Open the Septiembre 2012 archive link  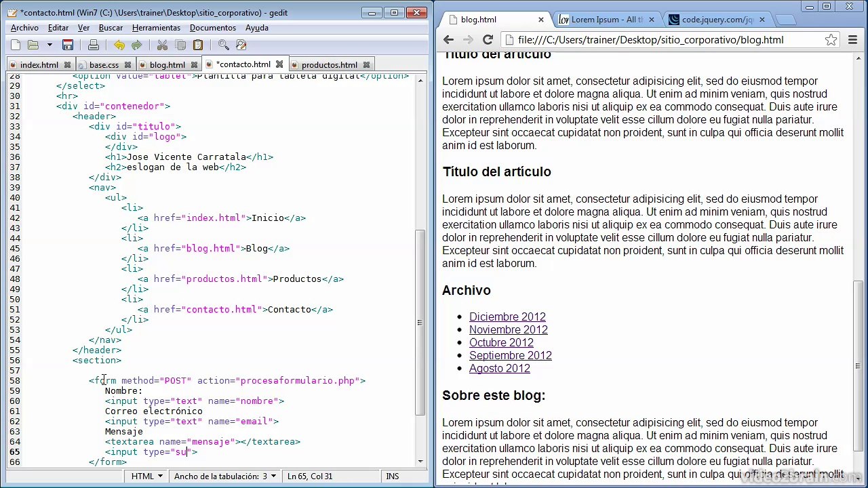(511, 355)
